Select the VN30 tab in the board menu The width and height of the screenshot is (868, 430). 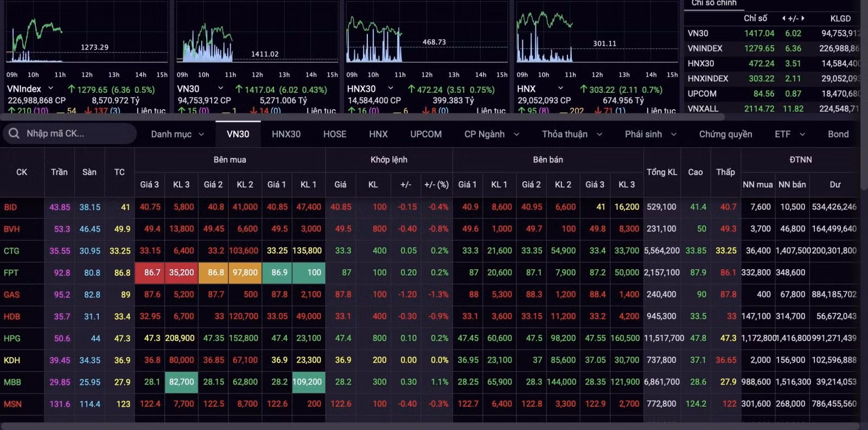click(238, 134)
